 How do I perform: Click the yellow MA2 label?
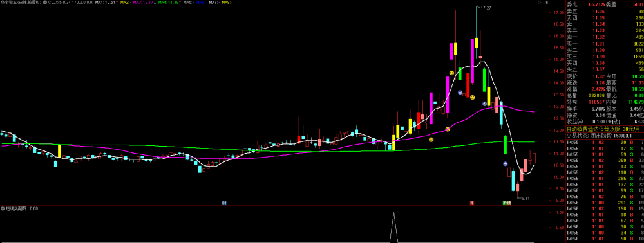pyautogui.click(x=126, y=3)
